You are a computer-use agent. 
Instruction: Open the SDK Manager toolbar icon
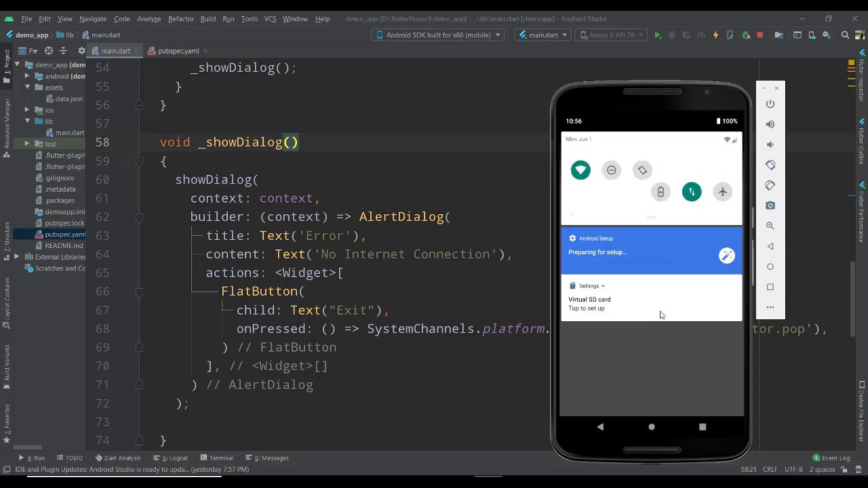pos(827,35)
